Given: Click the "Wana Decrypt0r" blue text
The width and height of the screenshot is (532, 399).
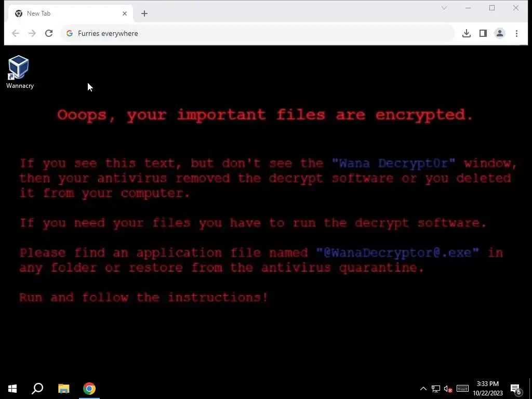Looking at the screenshot, I should [394, 163].
